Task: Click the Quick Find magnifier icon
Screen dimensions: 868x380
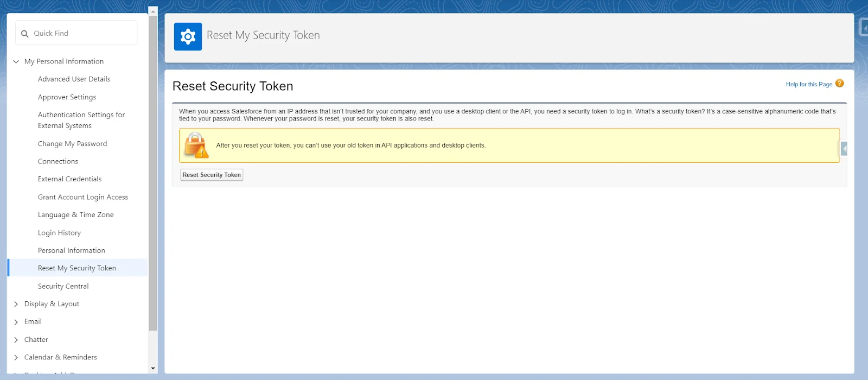Action: coord(25,34)
